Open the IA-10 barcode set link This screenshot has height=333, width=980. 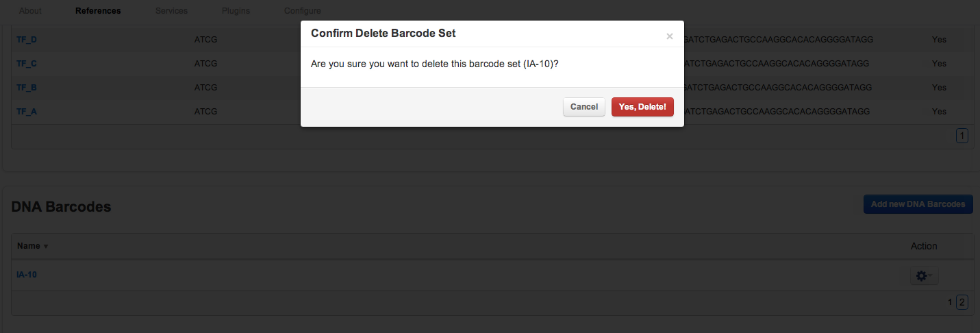click(27, 275)
